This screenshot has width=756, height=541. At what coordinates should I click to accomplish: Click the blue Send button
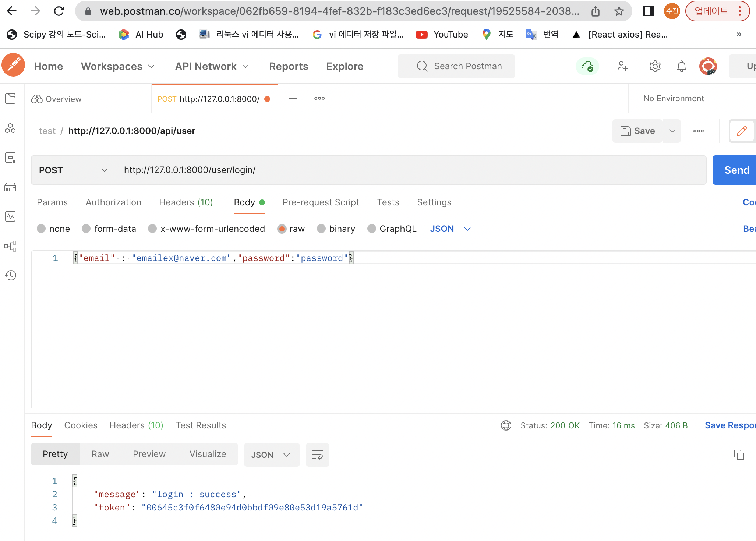[736, 170]
